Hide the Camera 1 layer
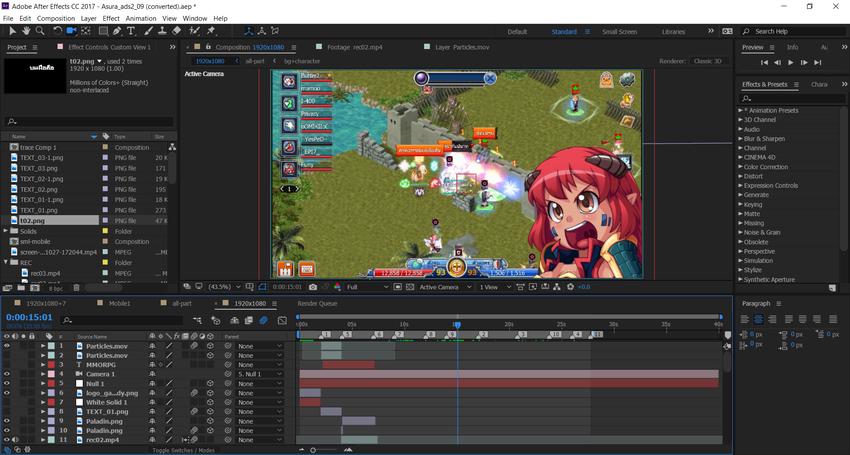 pyautogui.click(x=7, y=374)
